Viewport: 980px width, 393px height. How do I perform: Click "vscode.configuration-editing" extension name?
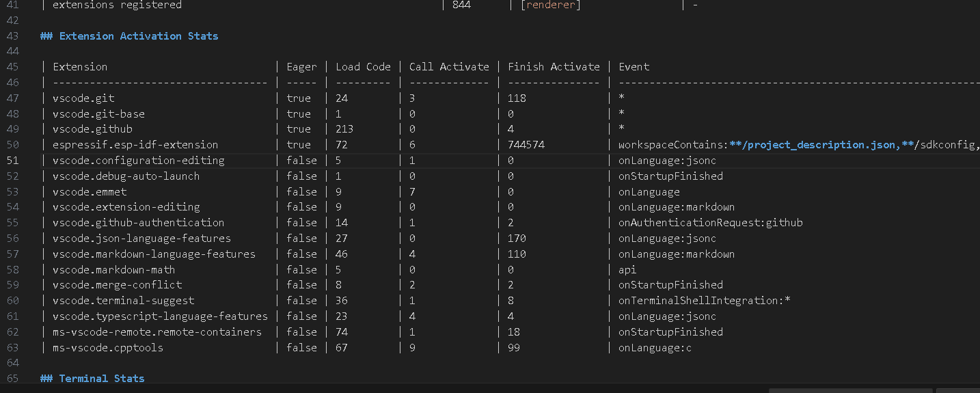(x=138, y=160)
